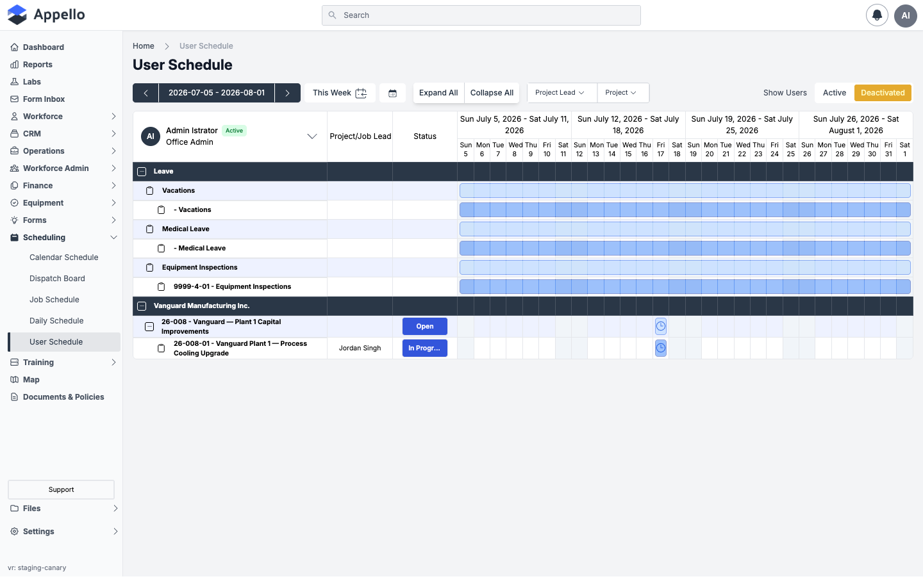Go to previous date range arrow
The image size is (923, 588).
tap(146, 93)
